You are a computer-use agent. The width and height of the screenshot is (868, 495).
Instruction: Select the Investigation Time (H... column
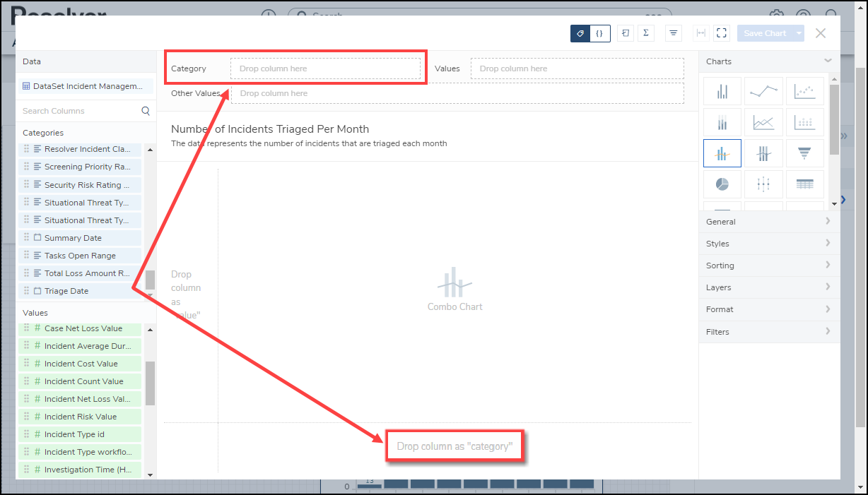[80, 470]
